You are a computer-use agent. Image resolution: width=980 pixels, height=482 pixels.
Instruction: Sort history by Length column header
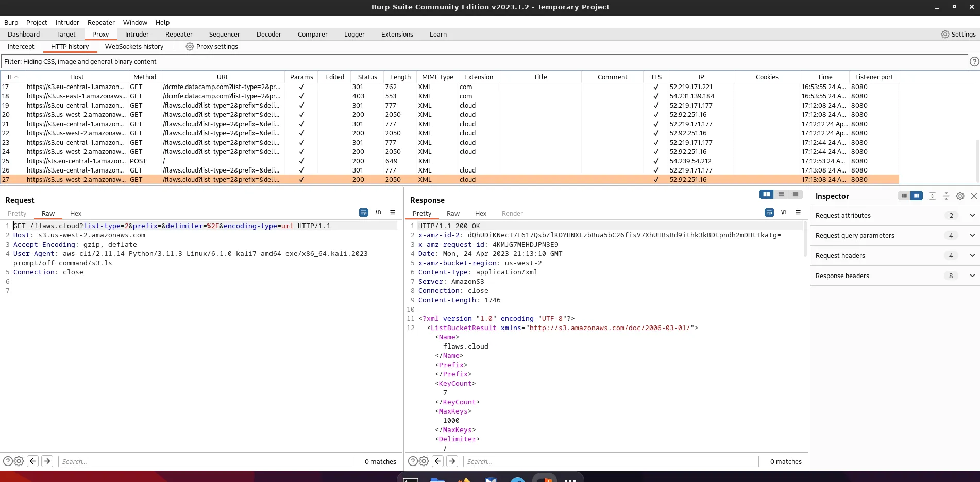point(400,77)
